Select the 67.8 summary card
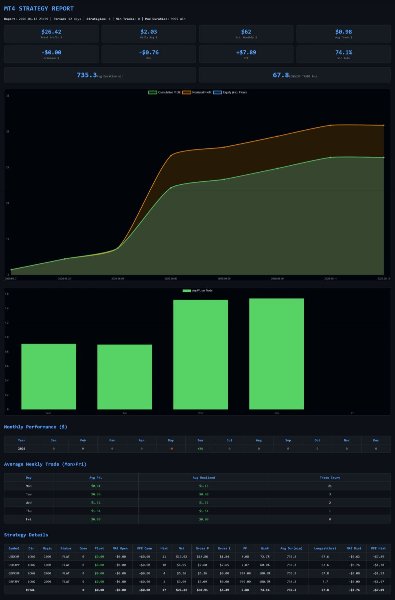 click(x=295, y=75)
